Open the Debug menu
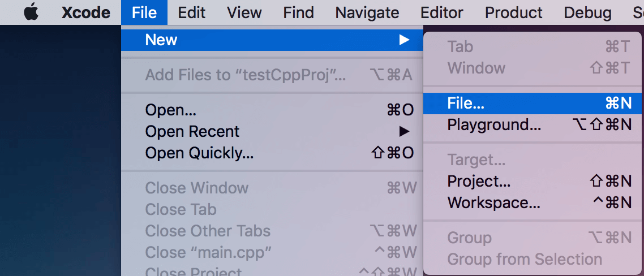The width and height of the screenshot is (644, 276). [x=587, y=12]
